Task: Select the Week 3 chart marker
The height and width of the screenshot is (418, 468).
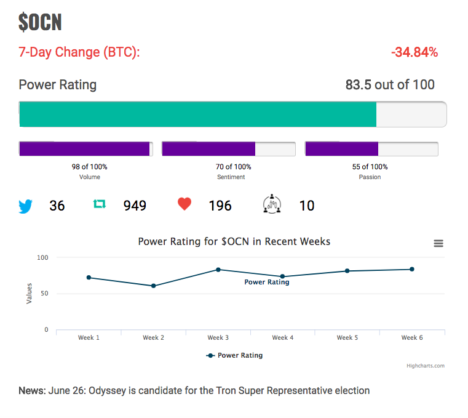Action: (218, 269)
